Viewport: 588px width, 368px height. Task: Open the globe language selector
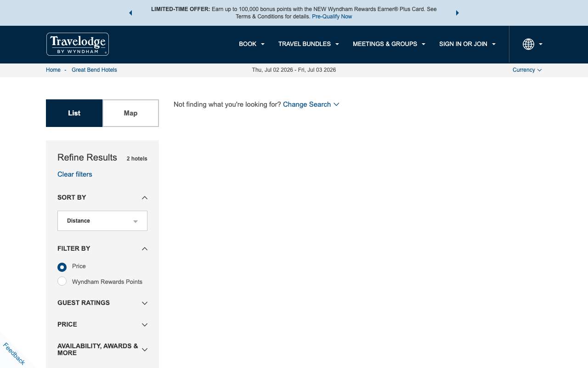(x=532, y=44)
